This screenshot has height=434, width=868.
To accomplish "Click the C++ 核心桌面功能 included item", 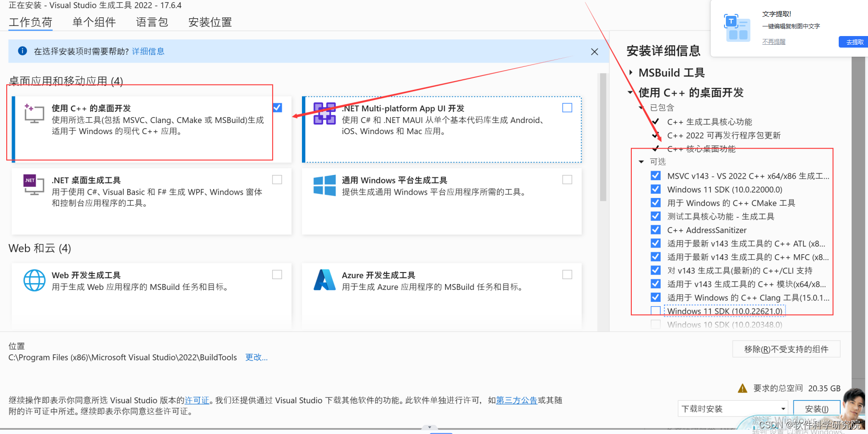I will (701, 149).
